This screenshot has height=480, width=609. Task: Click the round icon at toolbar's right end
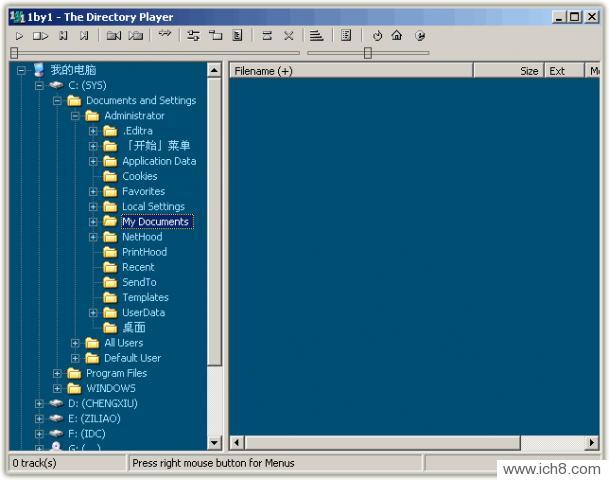pyautogui.click(x=420, y=35)
